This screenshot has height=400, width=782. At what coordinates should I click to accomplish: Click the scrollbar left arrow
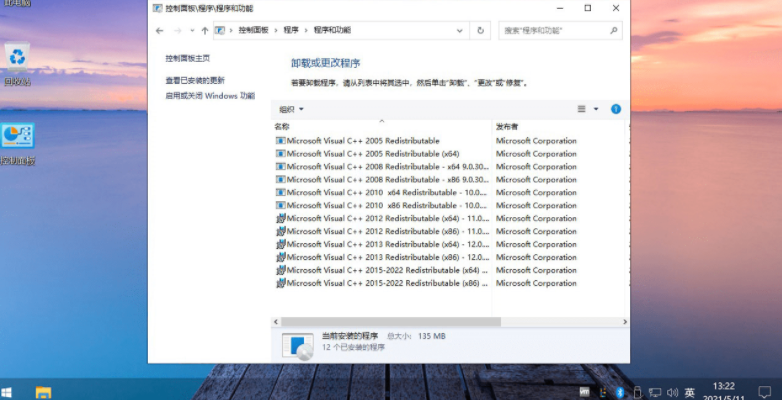(276, 322)
